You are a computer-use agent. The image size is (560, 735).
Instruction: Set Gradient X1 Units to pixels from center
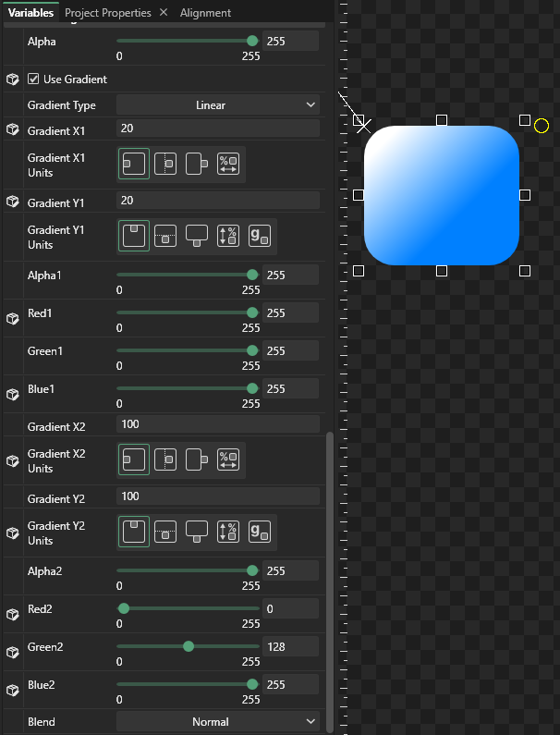[165, 165]
